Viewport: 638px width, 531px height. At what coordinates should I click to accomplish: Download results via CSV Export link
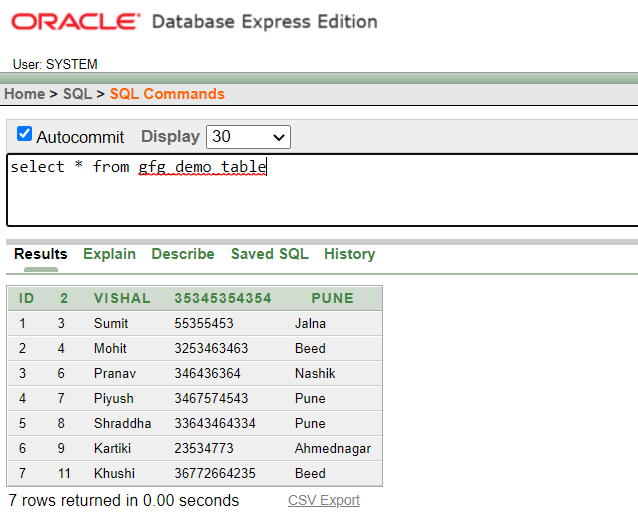[324, 500]
